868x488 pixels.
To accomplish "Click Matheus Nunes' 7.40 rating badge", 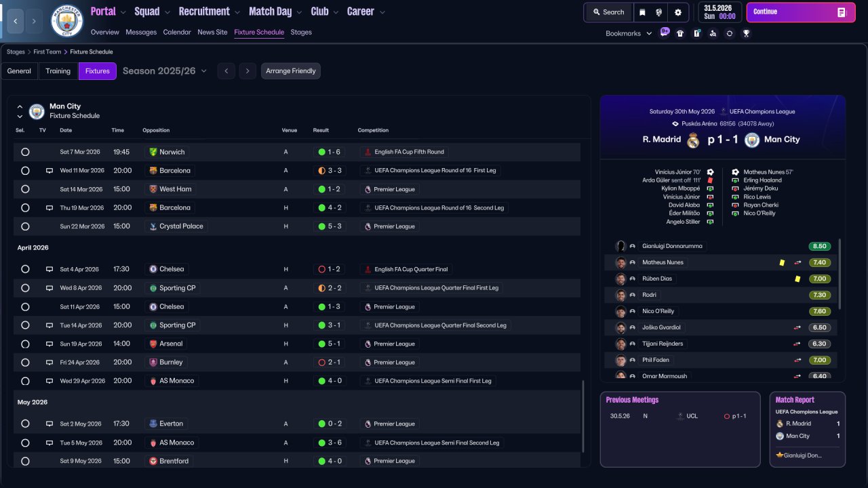I will [x=819, y=262].
